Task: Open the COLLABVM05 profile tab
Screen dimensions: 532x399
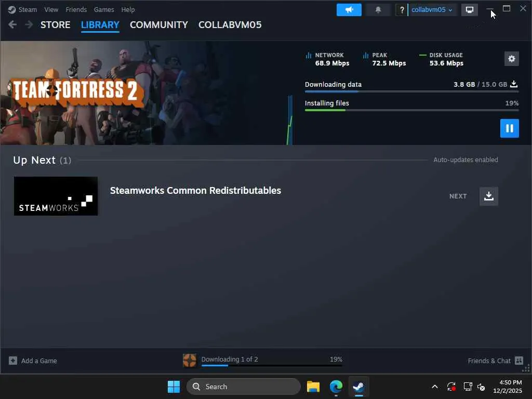Action: [x=230, y=25]
